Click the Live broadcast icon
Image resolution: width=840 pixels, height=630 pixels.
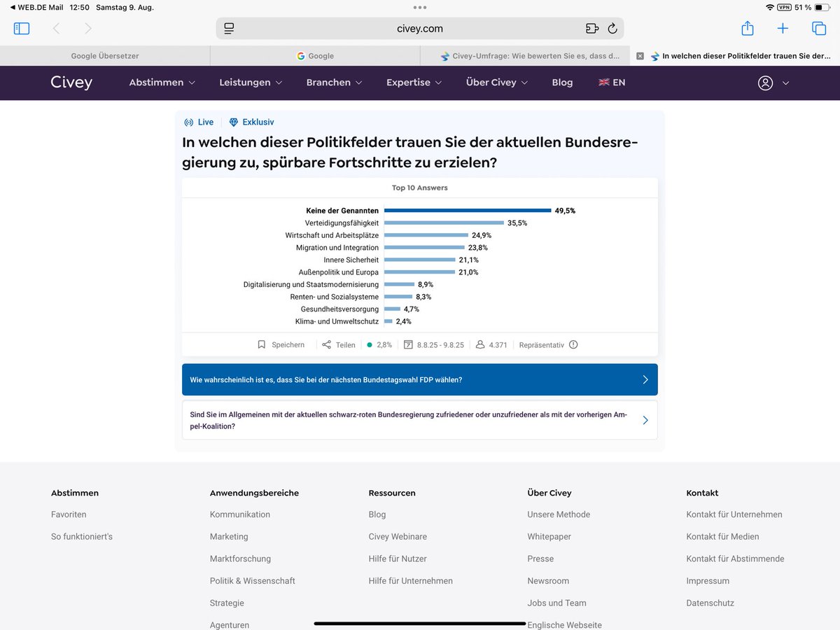click(188, 122)
